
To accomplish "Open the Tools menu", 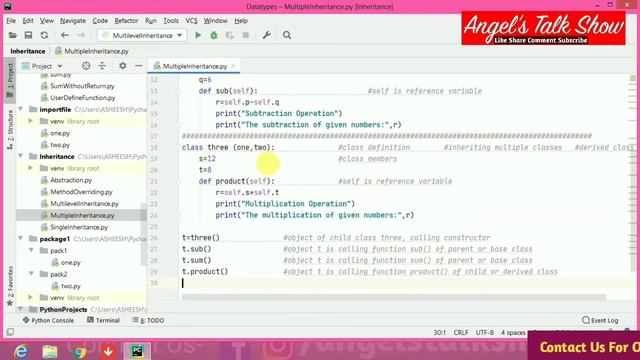I will tap(171, 21).
